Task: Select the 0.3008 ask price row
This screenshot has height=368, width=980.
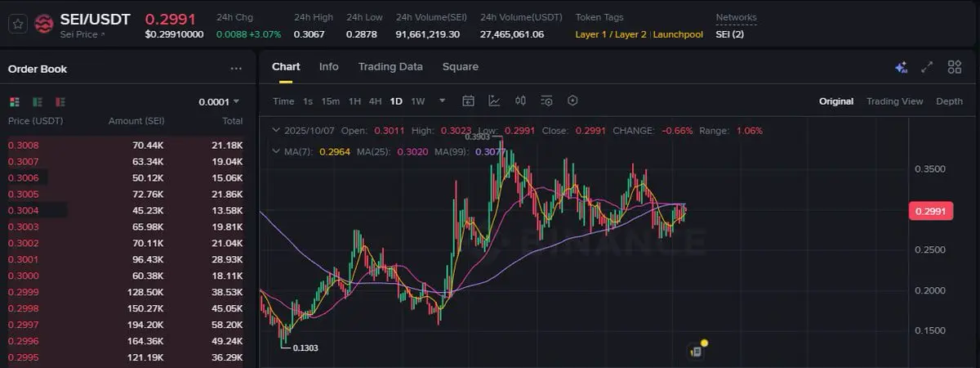Action: point(126,145)
